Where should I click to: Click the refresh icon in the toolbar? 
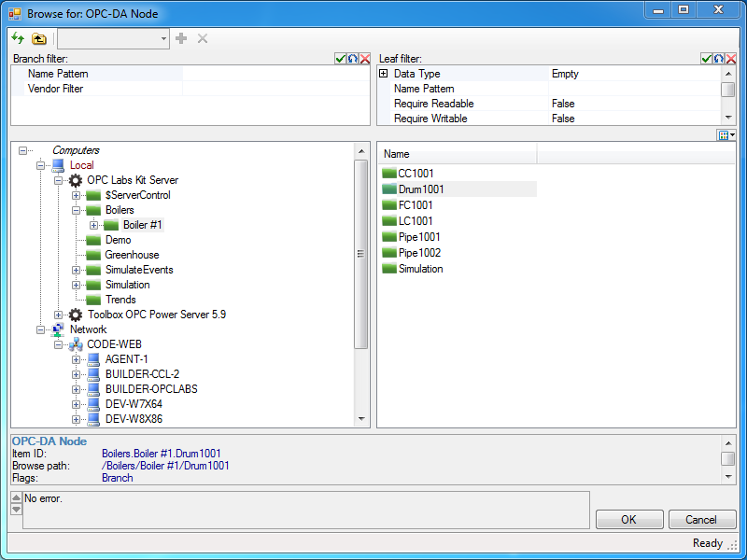[17, 38]
